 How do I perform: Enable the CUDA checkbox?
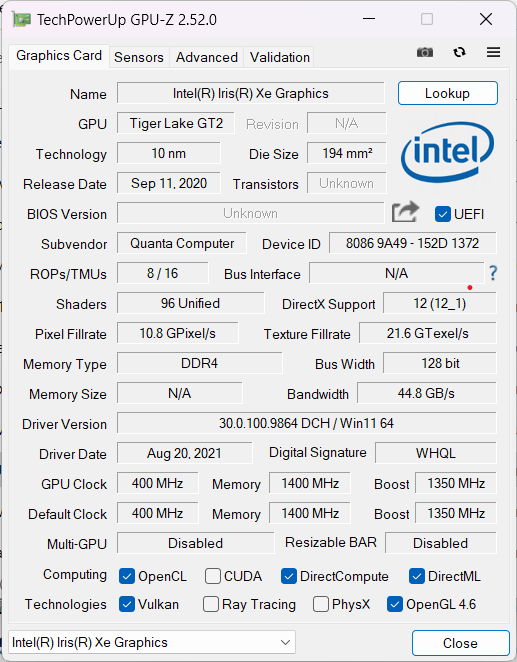coord(213,576)
